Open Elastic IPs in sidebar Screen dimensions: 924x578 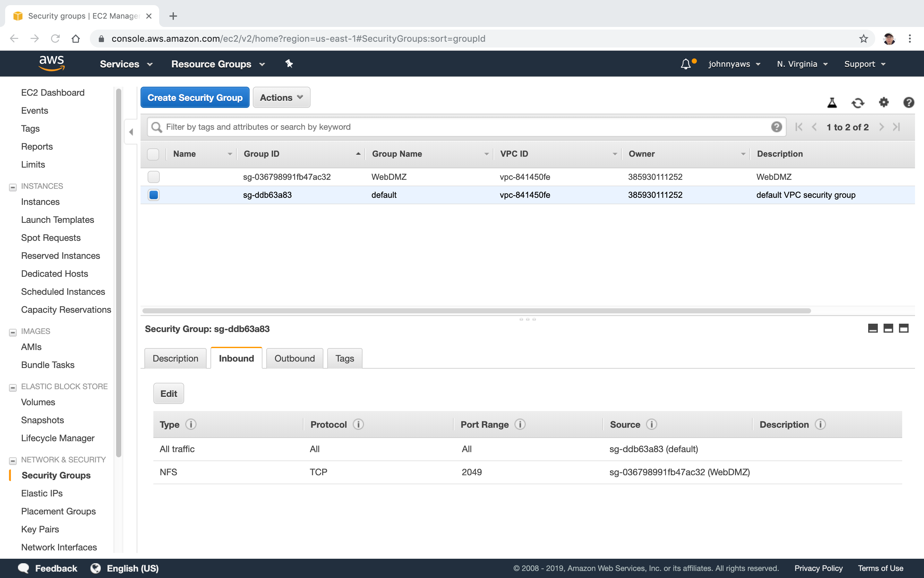click(x=42, y=493)
